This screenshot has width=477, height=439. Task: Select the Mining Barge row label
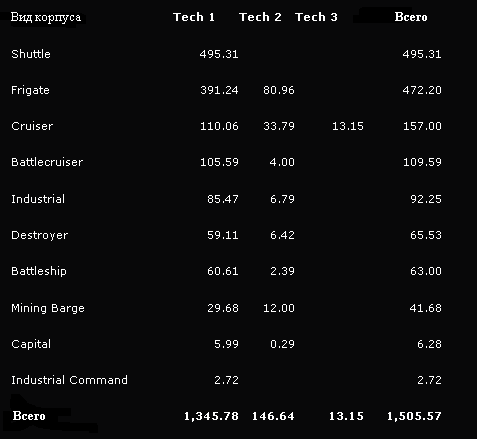48,308
